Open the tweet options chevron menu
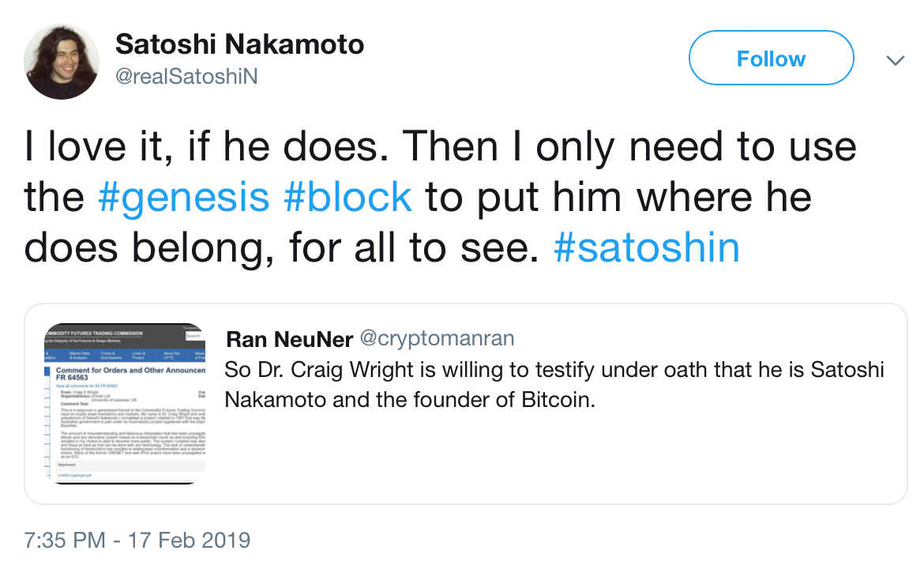The width and height of the screenshot is (924, 573). [895, 59]
